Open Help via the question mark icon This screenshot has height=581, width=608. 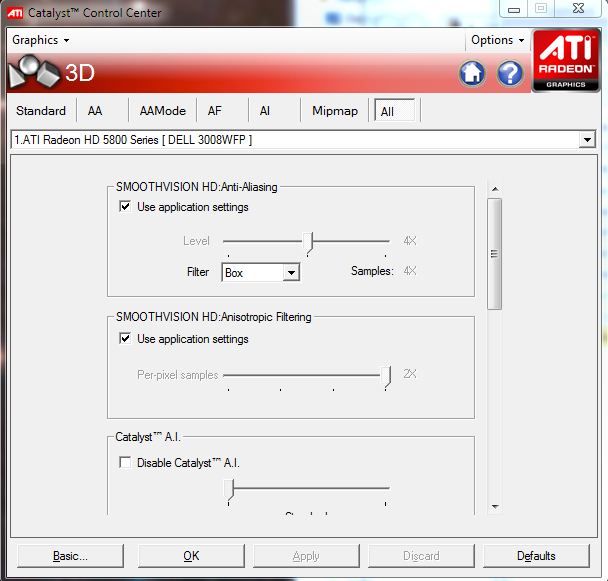[x=510, y=73]
